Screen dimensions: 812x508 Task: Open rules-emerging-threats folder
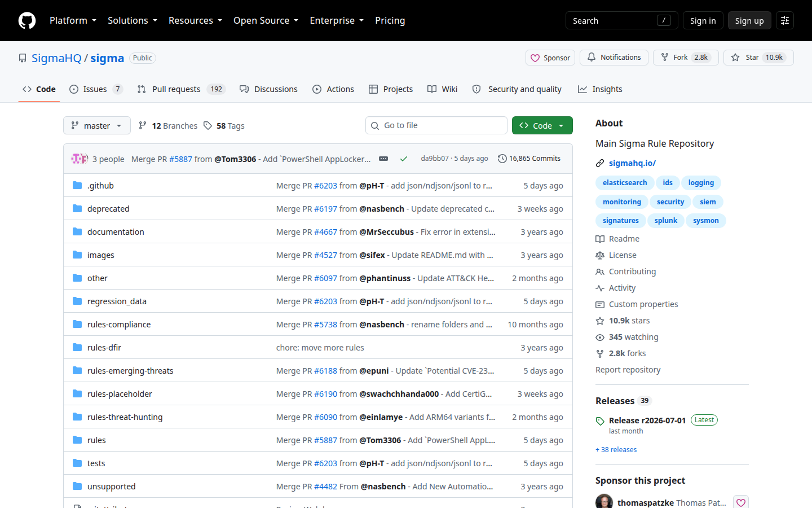pos(130,371)
